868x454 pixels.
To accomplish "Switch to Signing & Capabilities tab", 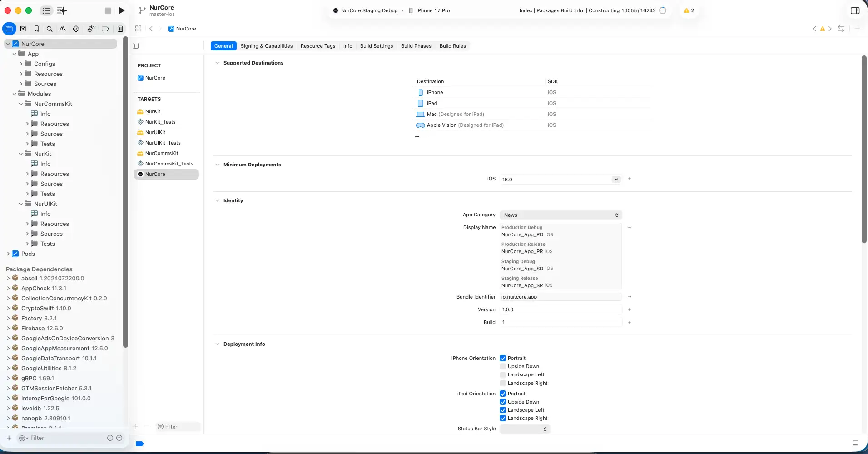I will point(267,46).
